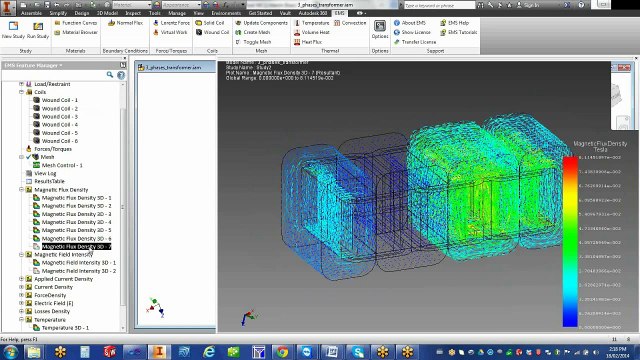Image resolution: width=640 pixels, height=360 pixels.
Task: Toggle Mesh display on the model
Action: [x=253, y=42]
